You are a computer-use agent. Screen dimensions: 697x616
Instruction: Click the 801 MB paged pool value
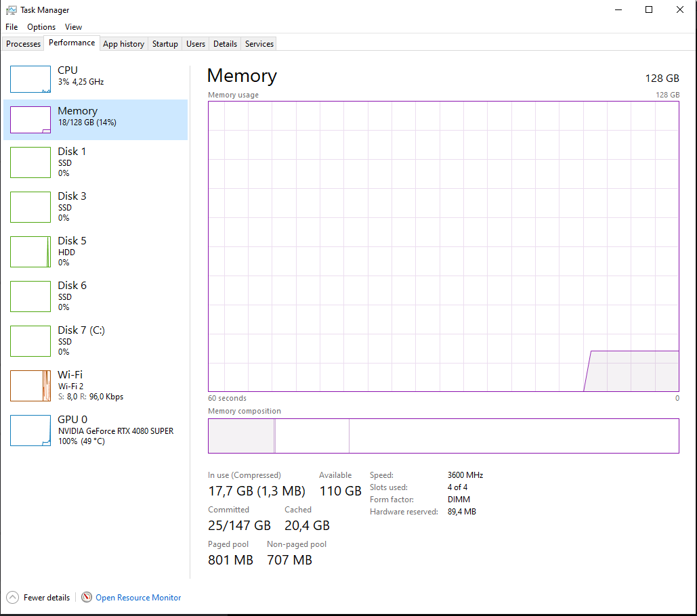tap(230, 560)
